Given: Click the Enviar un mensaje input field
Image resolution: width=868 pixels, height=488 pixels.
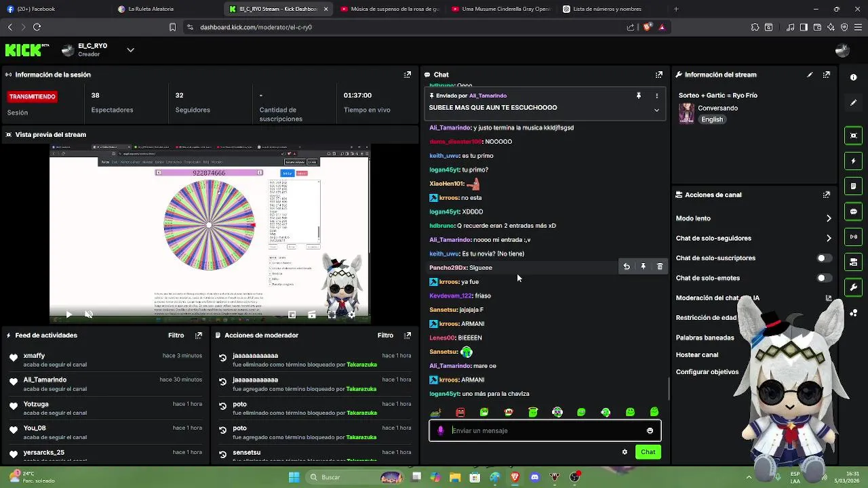Looking at the screenshot, I should coord(545,430).
